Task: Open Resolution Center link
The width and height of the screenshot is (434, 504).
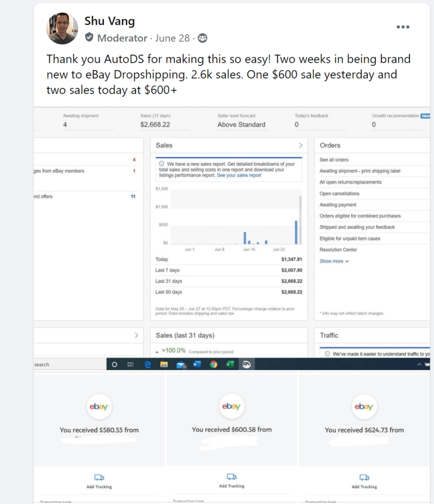Action: coord(338,250)
